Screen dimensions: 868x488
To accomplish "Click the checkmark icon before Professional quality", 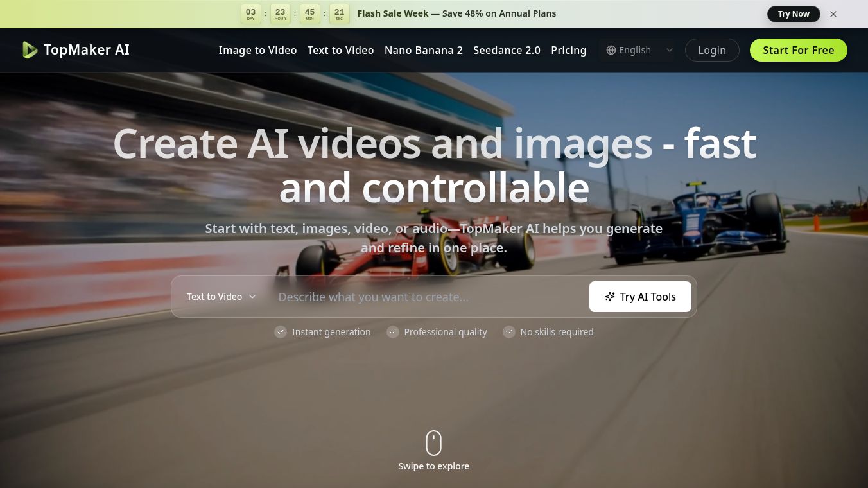I will coord(393,332).
